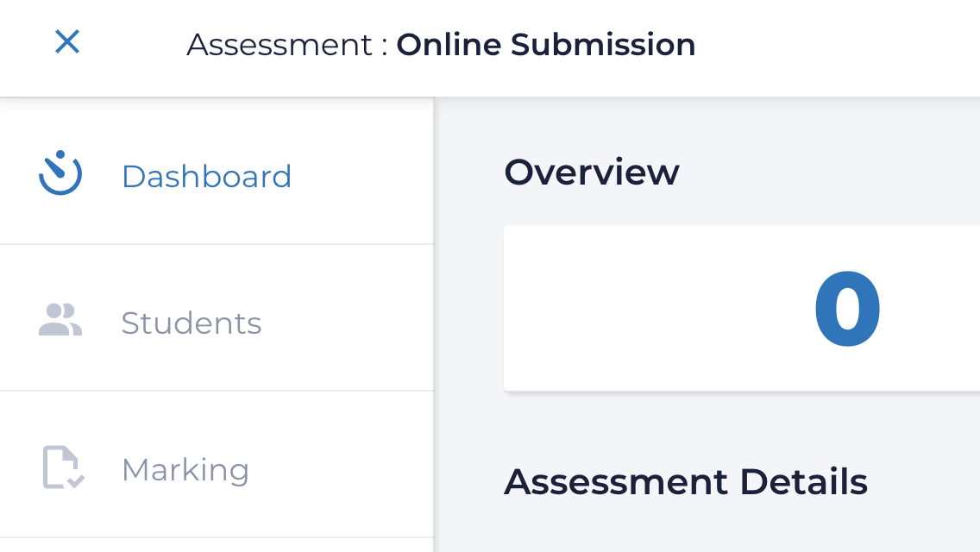This screenshot has height=552, width=980.
Task: Click blank space right of Dashboard label
Action: point(362,177)
